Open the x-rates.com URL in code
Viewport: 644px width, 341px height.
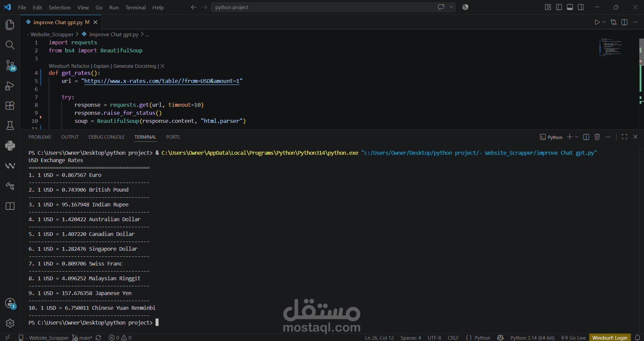coord(162,81)
